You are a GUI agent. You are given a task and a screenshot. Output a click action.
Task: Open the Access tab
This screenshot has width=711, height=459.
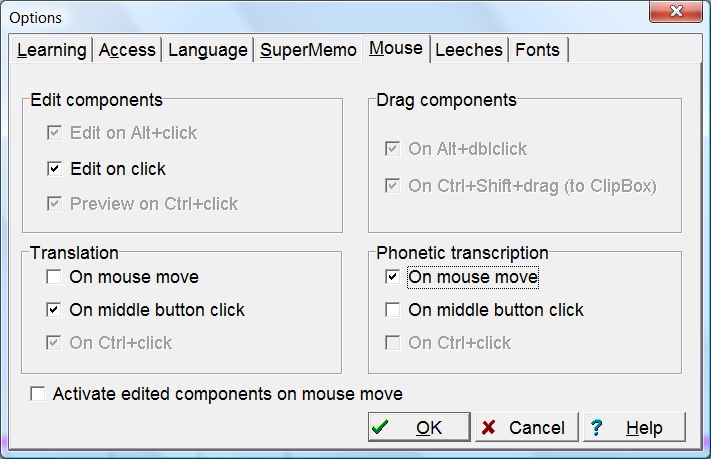pos(127,50)
